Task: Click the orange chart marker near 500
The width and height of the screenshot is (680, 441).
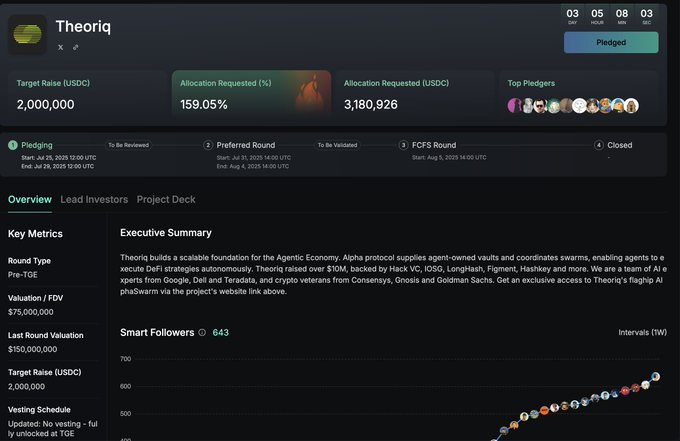Action: click(x=544, y=410)
